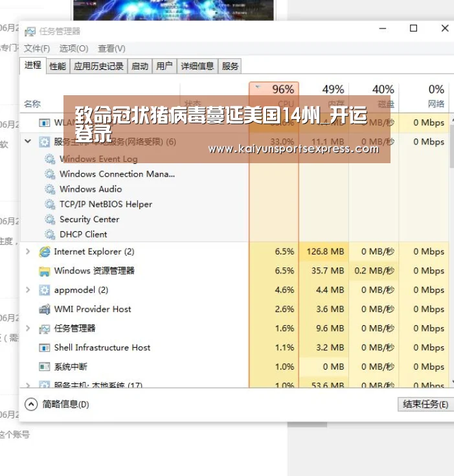454x476 pixels.
Task: Expand the appmodel (2) process group
Action: pyautogui.click(x=28, y=290)
